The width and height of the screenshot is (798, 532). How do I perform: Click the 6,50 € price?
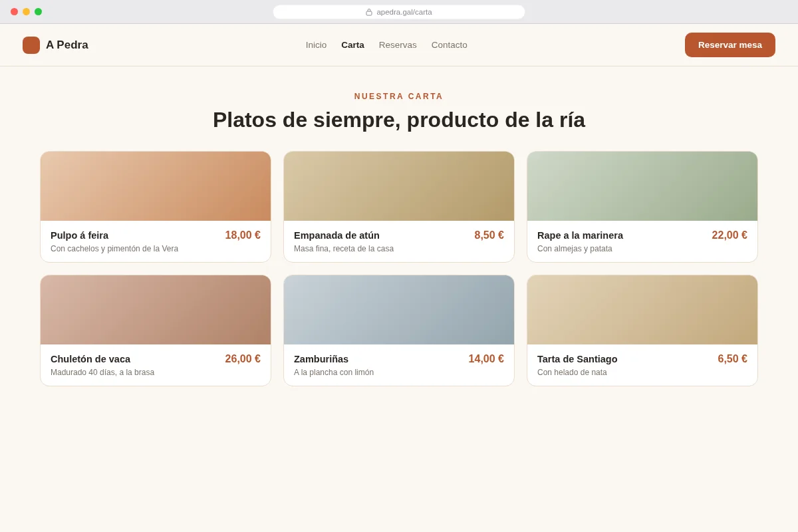click(x=732, y=359)
